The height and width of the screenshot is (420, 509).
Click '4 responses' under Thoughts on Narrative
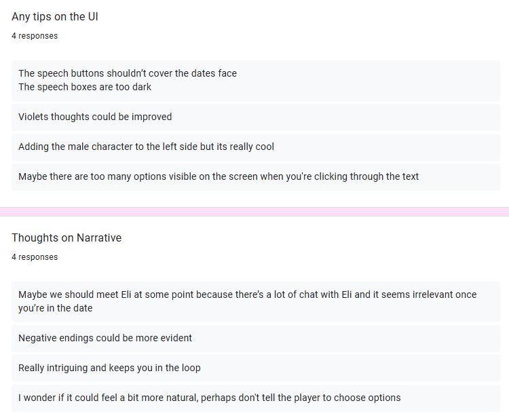(35, 256)
